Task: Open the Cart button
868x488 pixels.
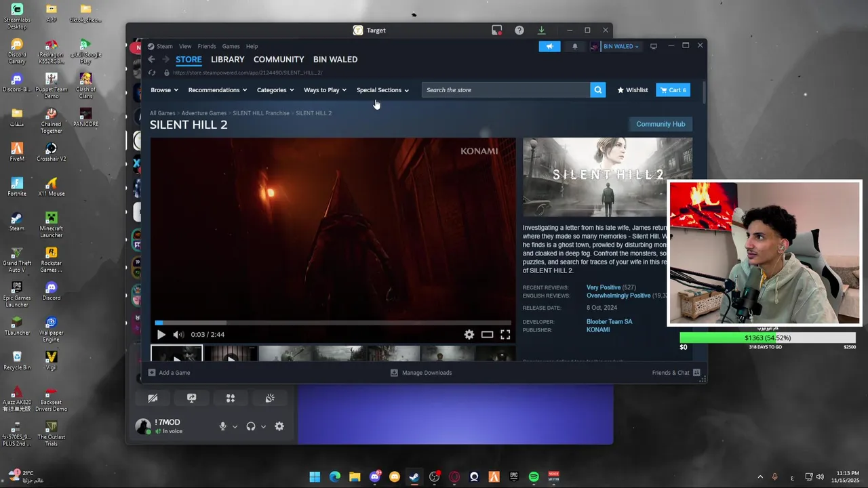Action: pyautogui.click(x=673, y=90)
